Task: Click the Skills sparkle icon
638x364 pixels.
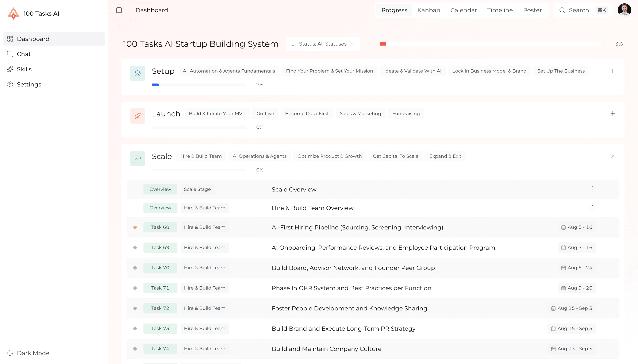Action: 10,69
